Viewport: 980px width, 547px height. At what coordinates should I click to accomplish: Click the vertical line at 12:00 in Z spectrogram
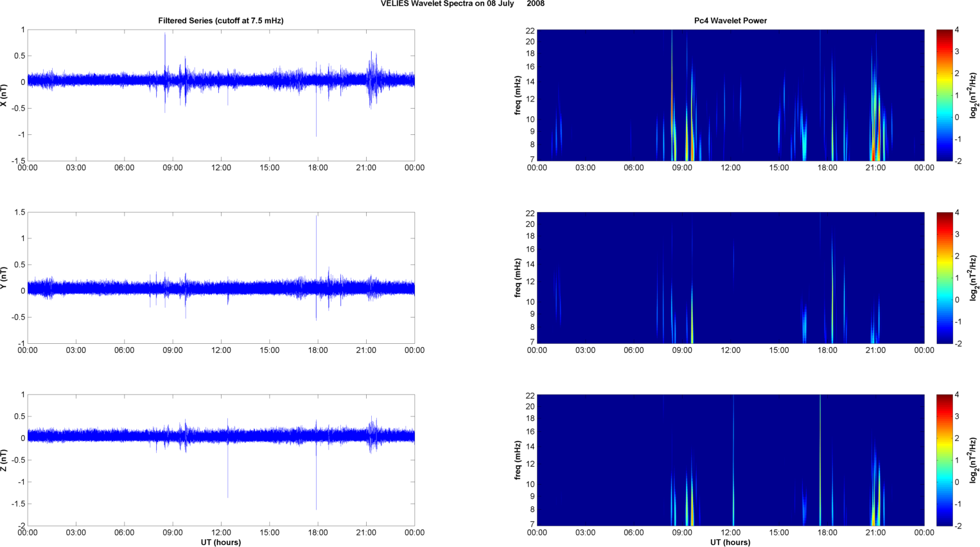[733, 460]
